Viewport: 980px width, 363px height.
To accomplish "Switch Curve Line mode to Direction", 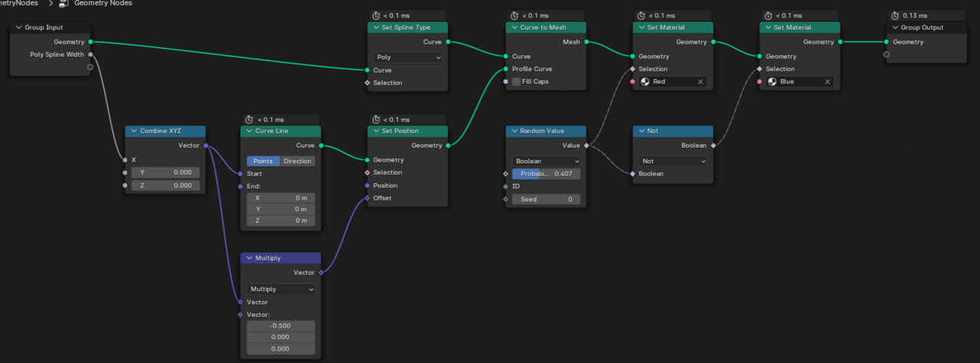I will pyautogui.click(x=297, y=161).
